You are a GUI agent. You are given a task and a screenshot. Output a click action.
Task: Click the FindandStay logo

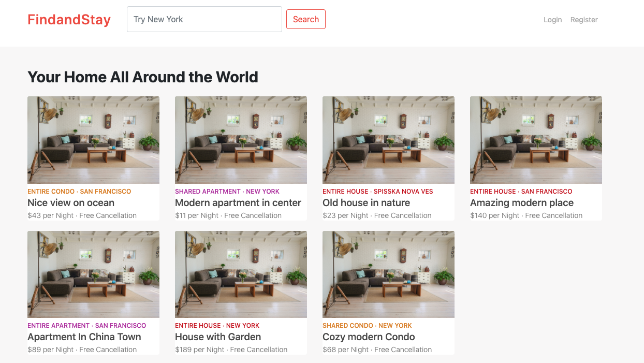click(69, 20)
